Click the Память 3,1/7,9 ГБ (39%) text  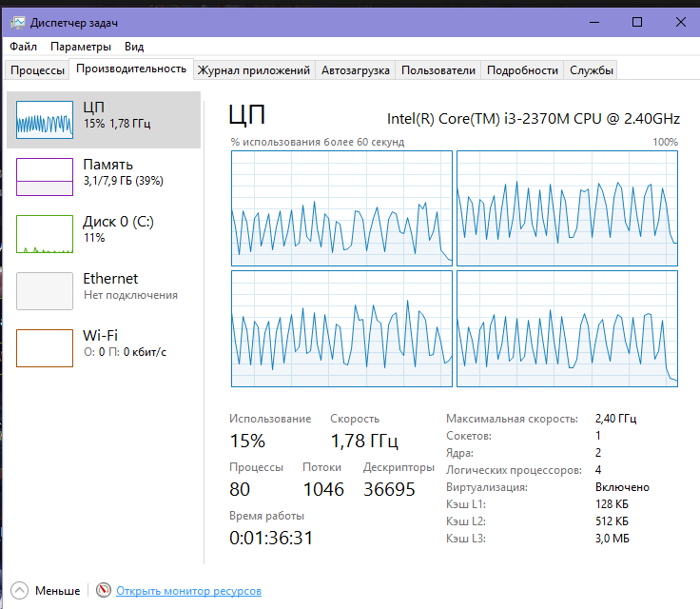[x=124, y=181]
